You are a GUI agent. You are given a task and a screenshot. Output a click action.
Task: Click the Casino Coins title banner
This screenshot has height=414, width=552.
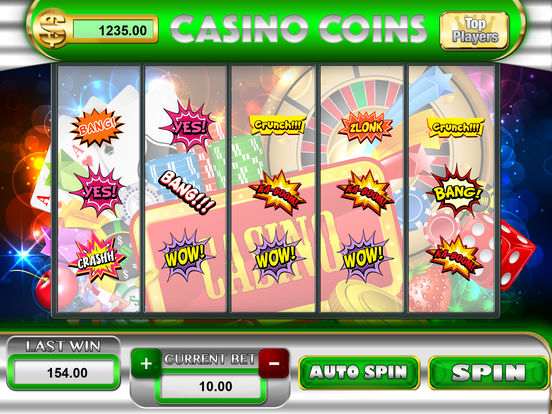click(299, 30)
